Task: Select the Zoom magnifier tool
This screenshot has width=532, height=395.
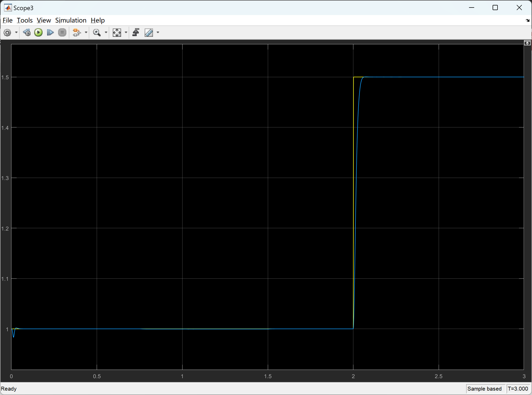Action: coord(97,33)
